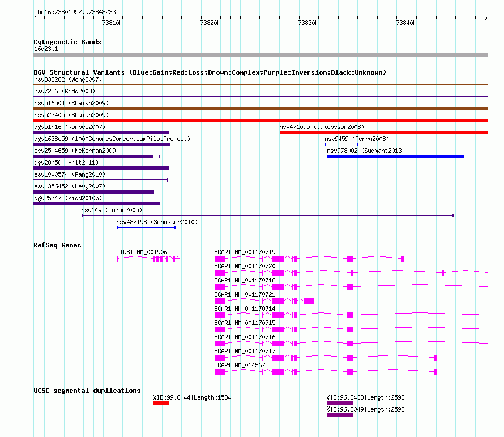
Task: Select the nsv7286 (Kidd2008) inversion label
Action: click(x=65, y=91)
